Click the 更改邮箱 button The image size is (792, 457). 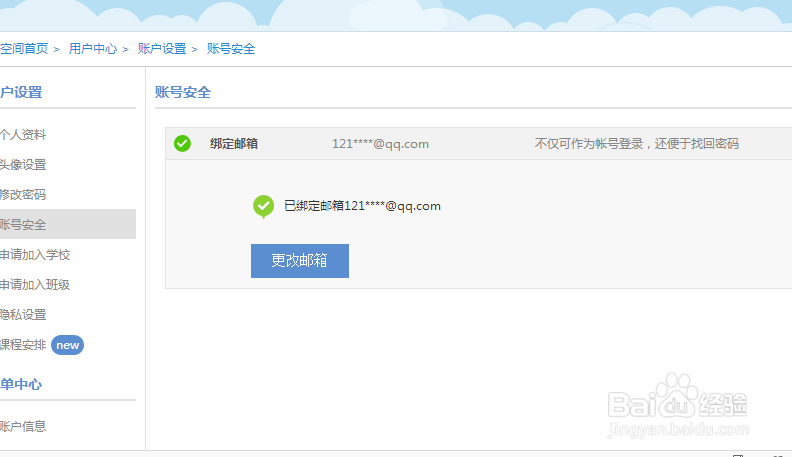[x=300, y=261]
